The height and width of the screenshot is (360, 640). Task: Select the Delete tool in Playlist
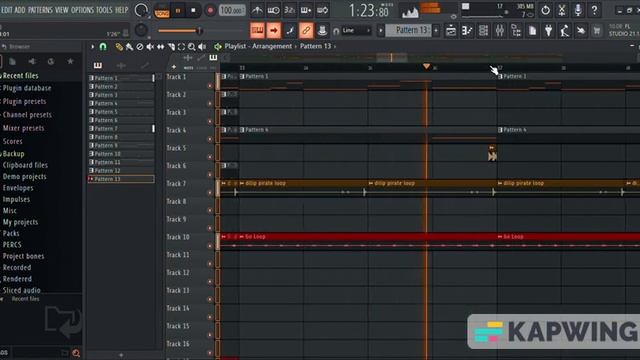click(x=140, y=47)
